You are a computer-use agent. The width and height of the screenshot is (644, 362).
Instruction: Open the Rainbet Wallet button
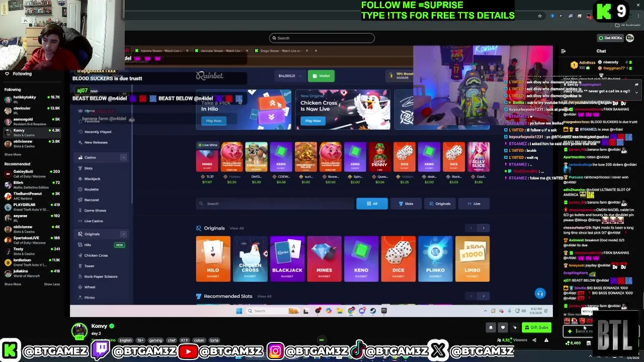pos(321,76)
